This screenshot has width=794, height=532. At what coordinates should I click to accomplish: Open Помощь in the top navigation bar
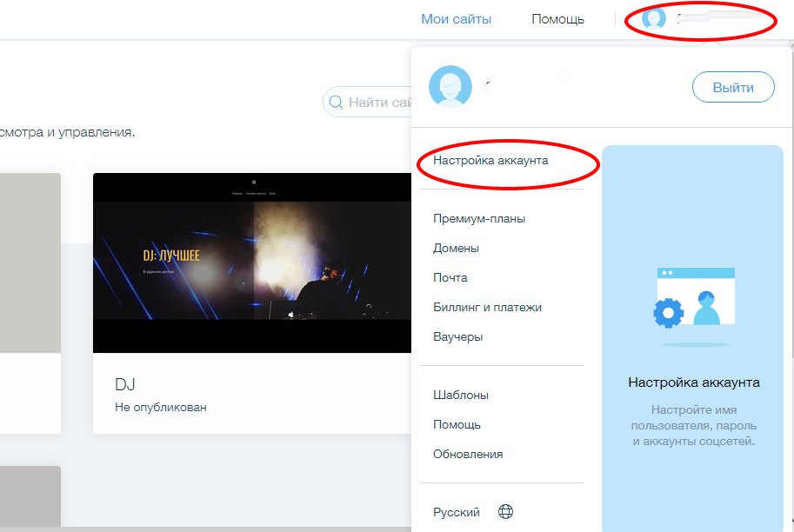click(x=557, y=19)
